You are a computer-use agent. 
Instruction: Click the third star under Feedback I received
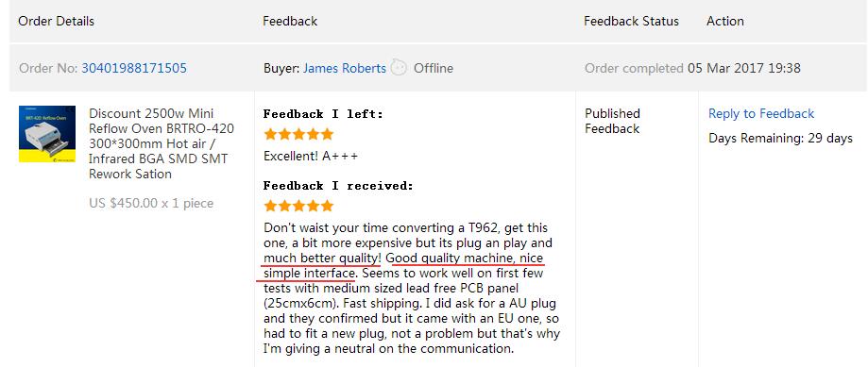(298, 207)
